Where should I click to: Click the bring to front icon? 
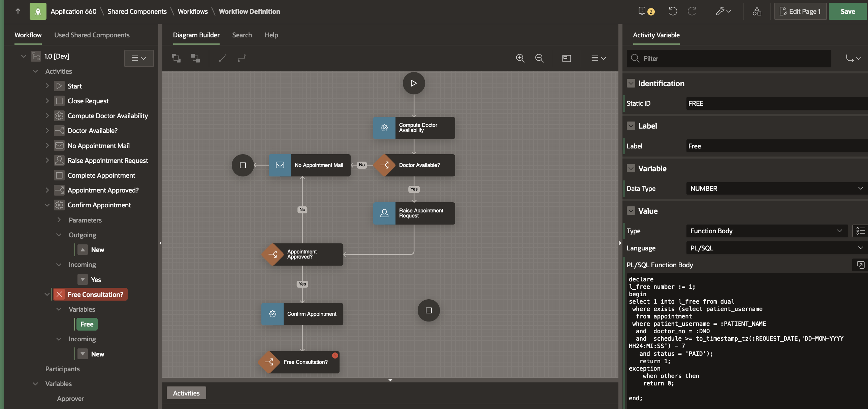click(176, 58)
